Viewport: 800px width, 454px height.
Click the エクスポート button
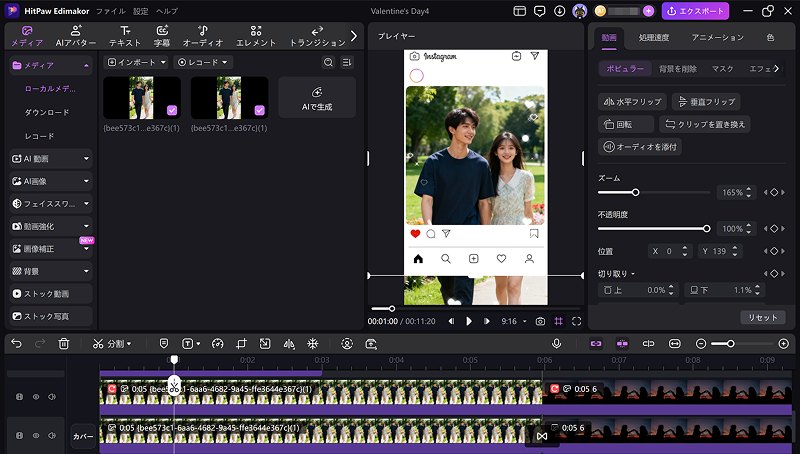point(695,11)
